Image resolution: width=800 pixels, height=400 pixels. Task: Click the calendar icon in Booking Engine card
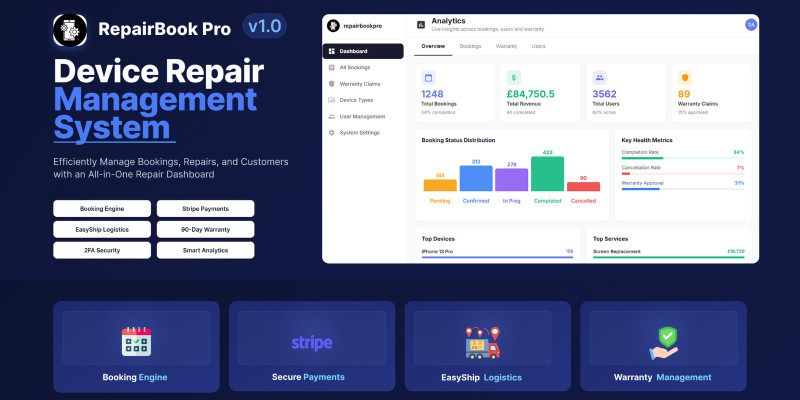coord(135,342)
